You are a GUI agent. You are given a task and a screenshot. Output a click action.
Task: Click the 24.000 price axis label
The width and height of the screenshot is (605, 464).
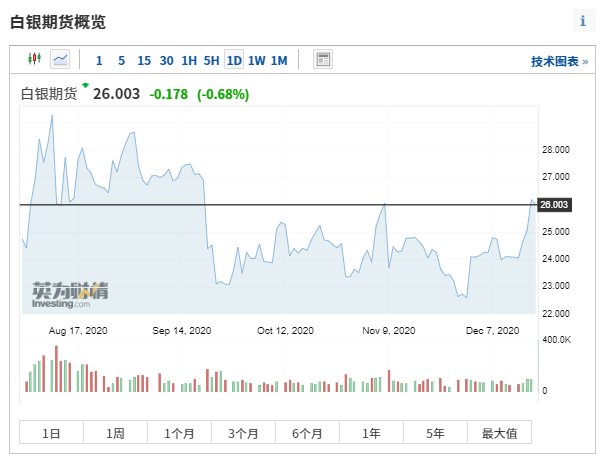coord(556,258)
